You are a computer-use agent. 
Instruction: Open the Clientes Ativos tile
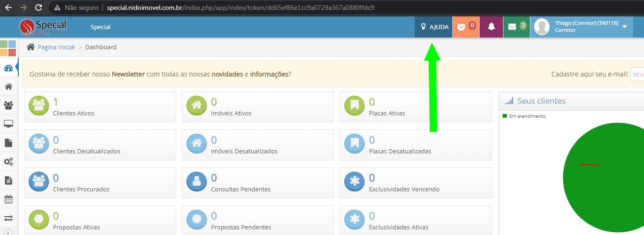point(100,107)
